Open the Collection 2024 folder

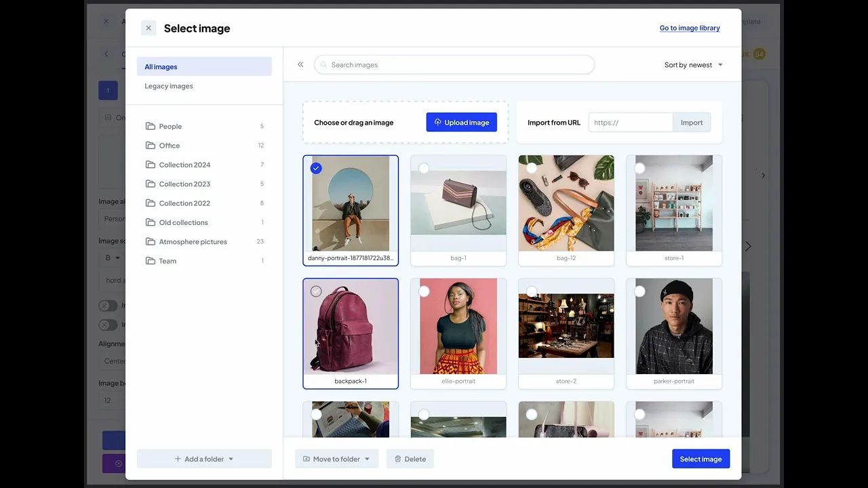(204, 165)
